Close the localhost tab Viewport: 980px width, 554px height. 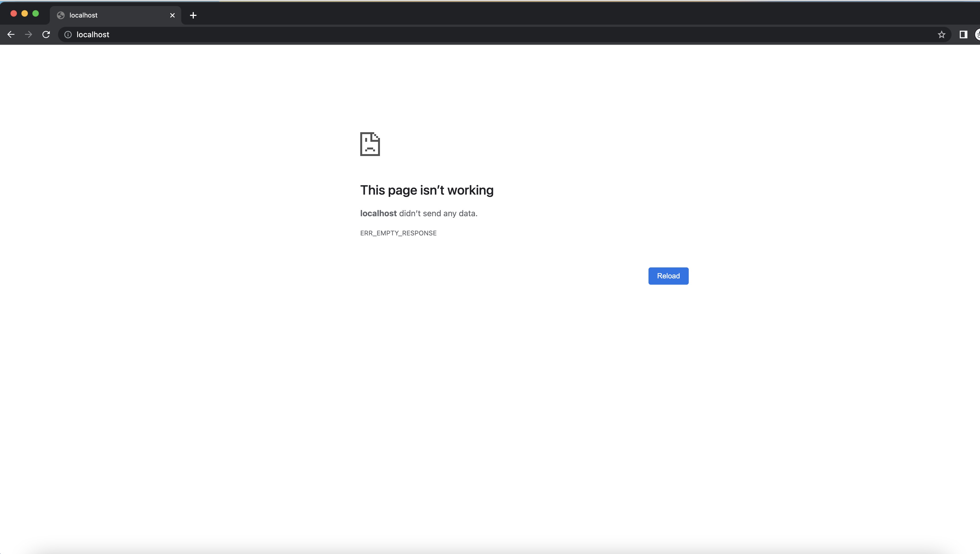pyautogui.click(x=172, y=16)
